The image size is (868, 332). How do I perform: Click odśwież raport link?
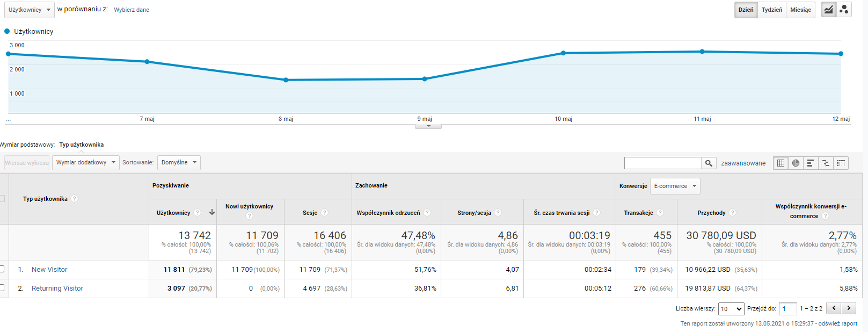click(x=838, y=323)
